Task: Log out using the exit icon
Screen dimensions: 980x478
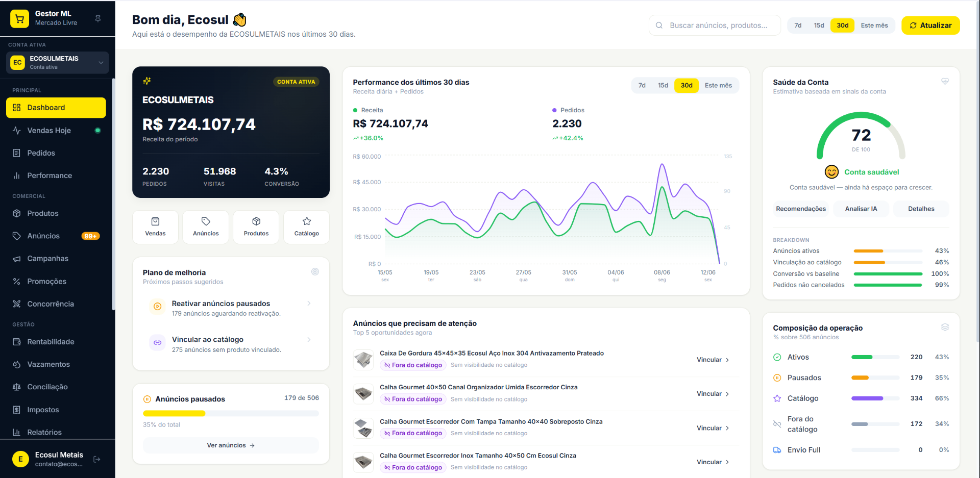Action: click(x=97, y=459)
